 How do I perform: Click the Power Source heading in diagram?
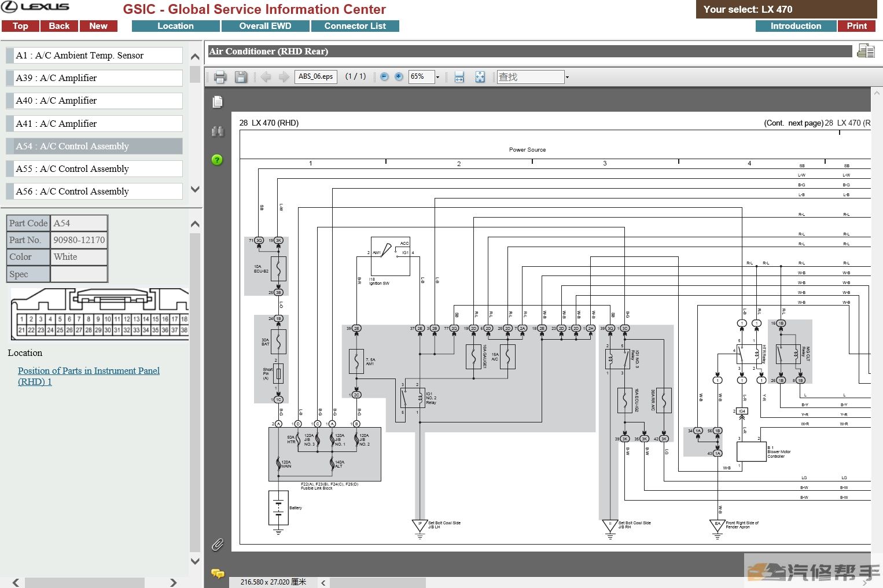click(x=527, y=149)
